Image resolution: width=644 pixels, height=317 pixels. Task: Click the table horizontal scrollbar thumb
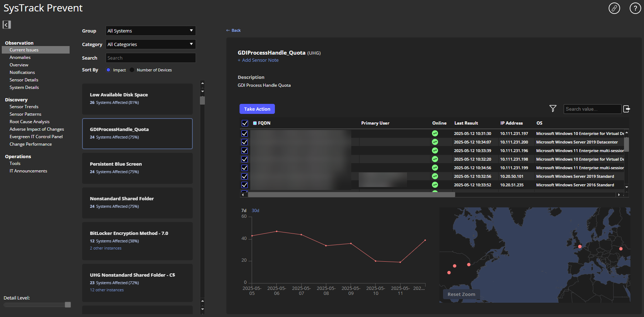(x=352, y=195)
